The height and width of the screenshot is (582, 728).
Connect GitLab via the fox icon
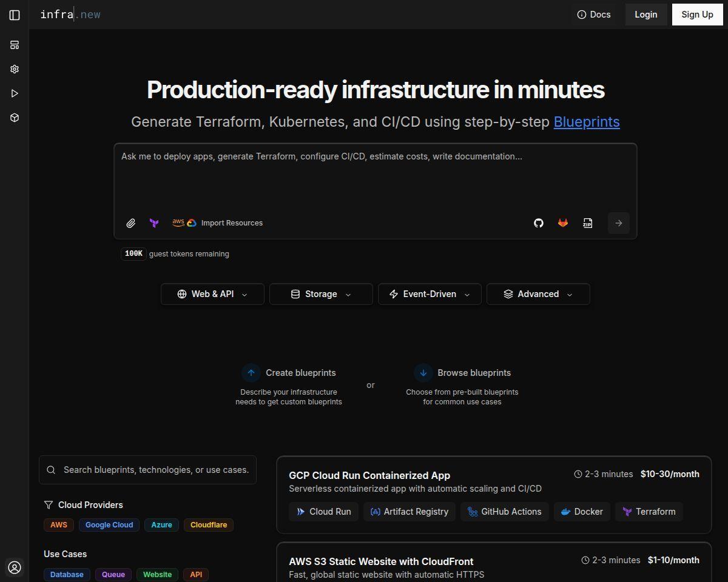(x=563, y=223)
